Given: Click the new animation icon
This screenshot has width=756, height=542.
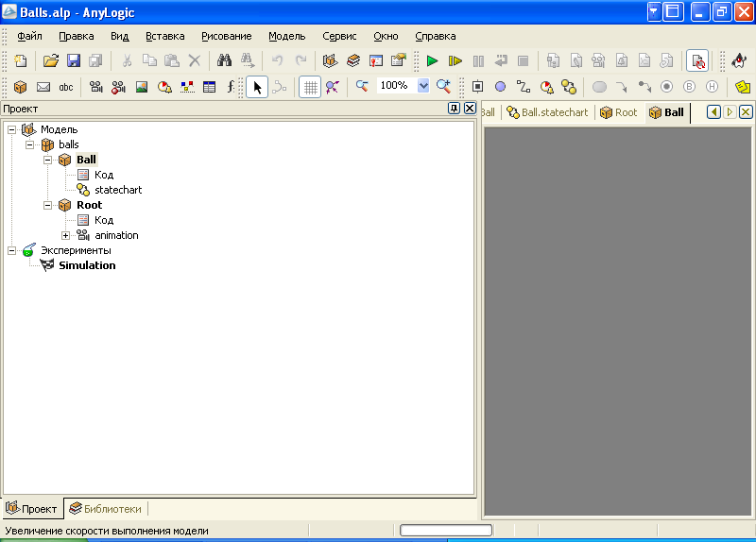Looking at the screenshot, I should 96,87.
